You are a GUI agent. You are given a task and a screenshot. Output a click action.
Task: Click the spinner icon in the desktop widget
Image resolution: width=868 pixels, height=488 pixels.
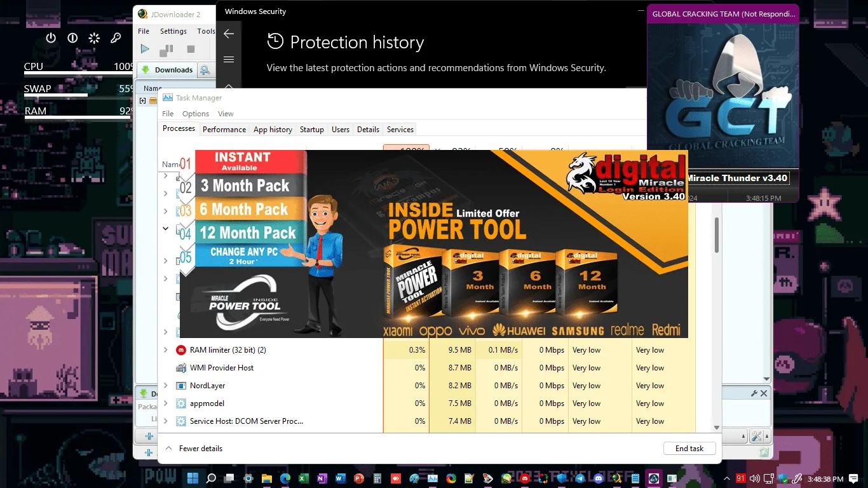(x=94, y=38)
